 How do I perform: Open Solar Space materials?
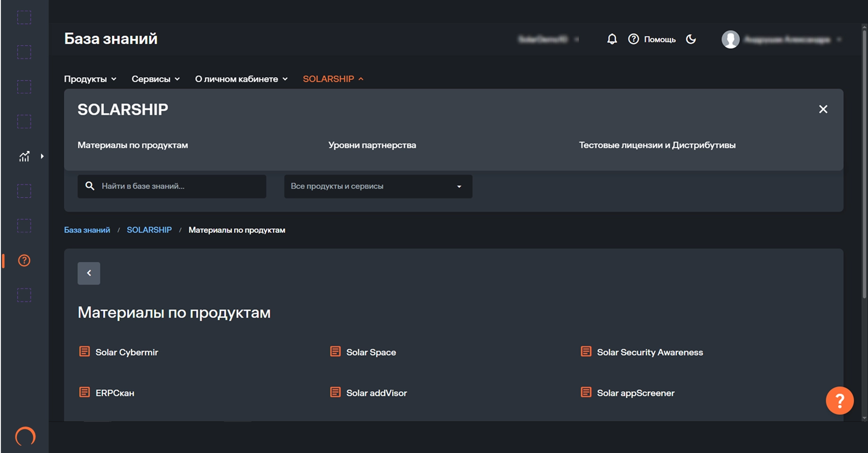click(x=371, y=352)
